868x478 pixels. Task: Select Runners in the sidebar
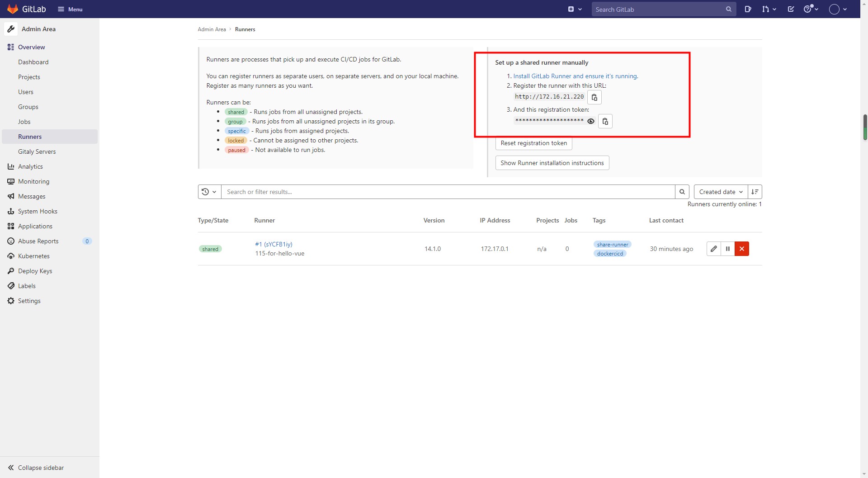[50, 137]
